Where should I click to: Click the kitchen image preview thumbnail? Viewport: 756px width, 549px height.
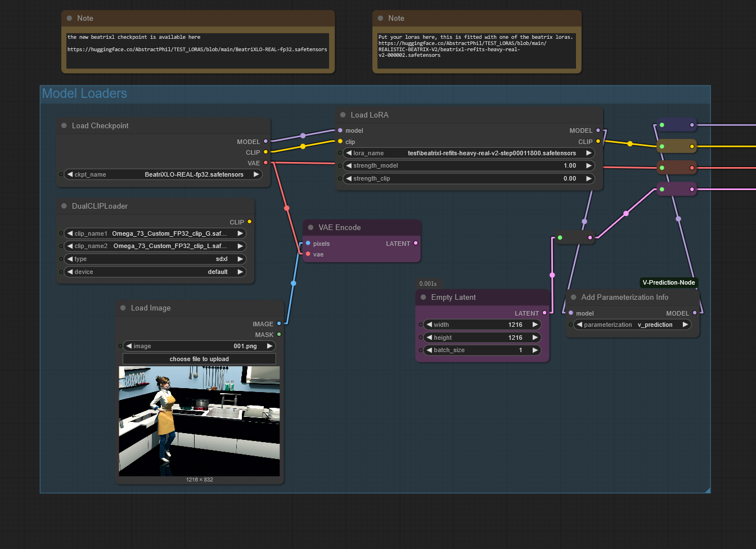(x=199, y=421)
